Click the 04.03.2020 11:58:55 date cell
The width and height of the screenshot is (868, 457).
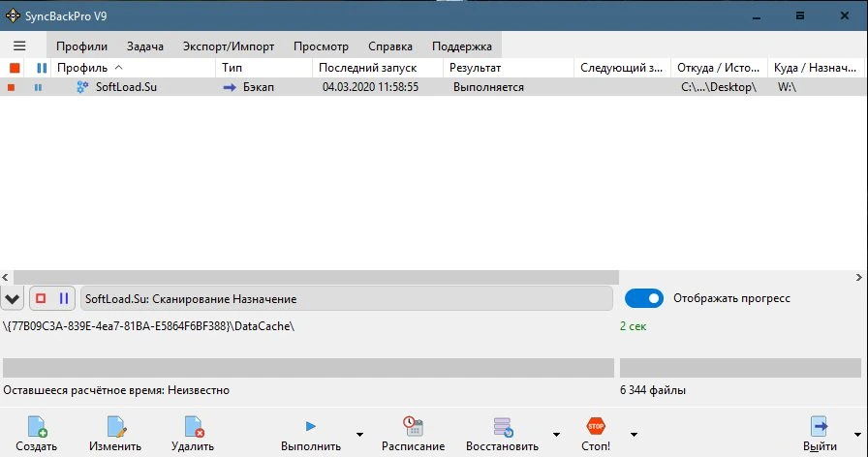point(370,87)
